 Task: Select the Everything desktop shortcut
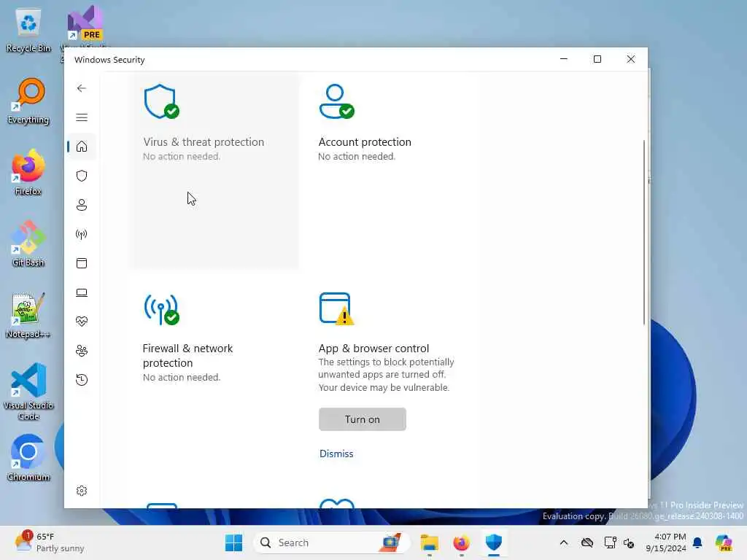28,101
